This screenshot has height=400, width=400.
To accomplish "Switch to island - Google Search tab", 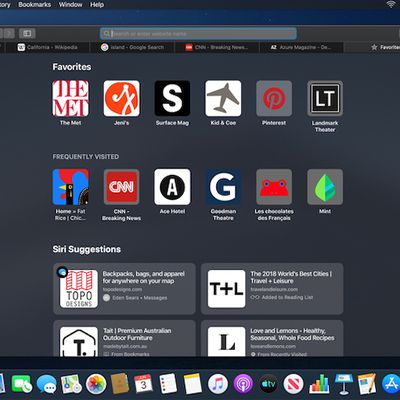I will [x=133, y=47].
